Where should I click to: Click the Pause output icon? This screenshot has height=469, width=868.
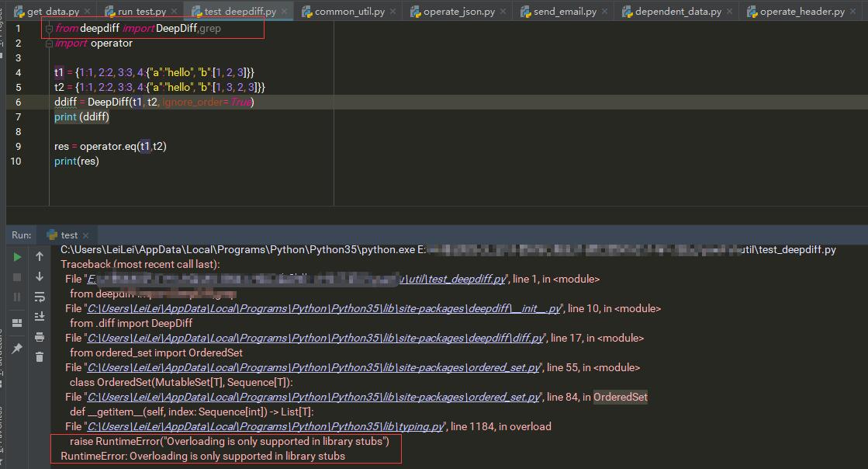pos(17,297)
